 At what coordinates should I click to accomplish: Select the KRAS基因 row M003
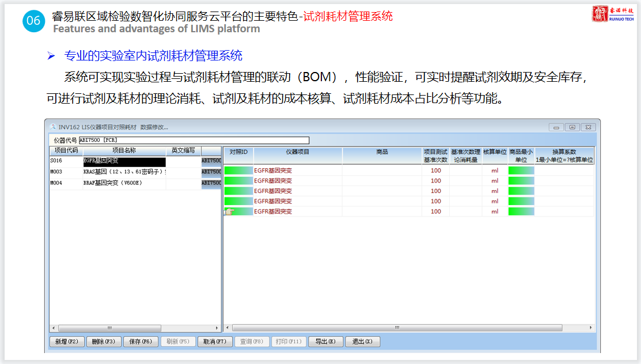[124, 172]
